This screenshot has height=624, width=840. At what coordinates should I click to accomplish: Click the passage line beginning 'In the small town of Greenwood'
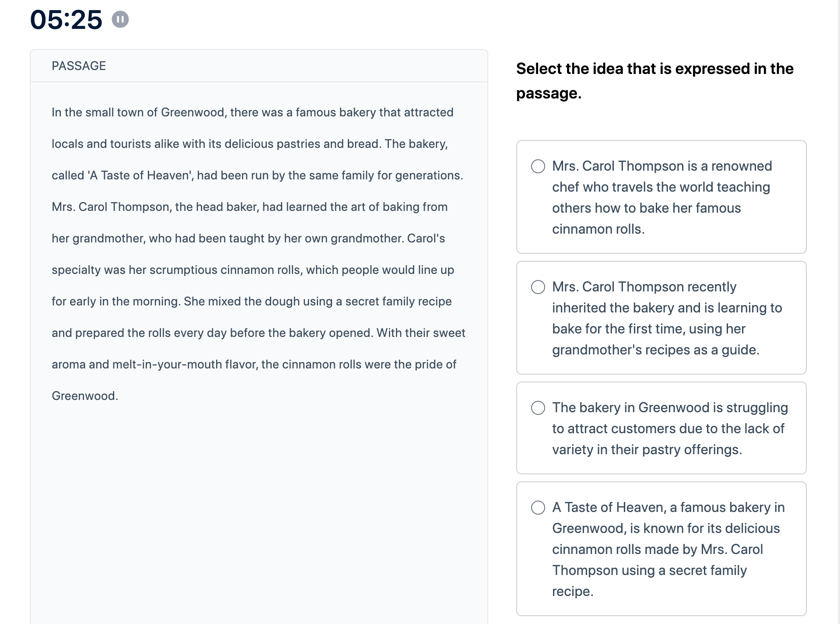(252, 112)
